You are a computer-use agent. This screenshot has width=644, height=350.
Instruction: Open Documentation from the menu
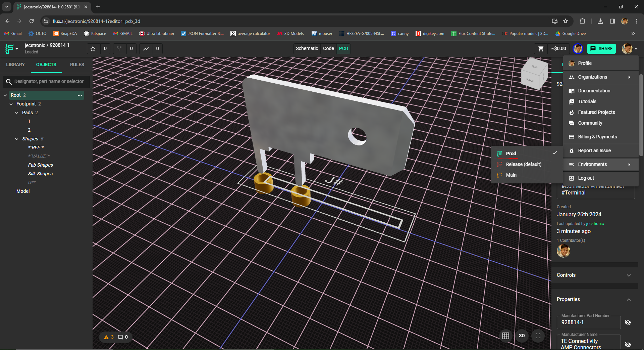601,91
